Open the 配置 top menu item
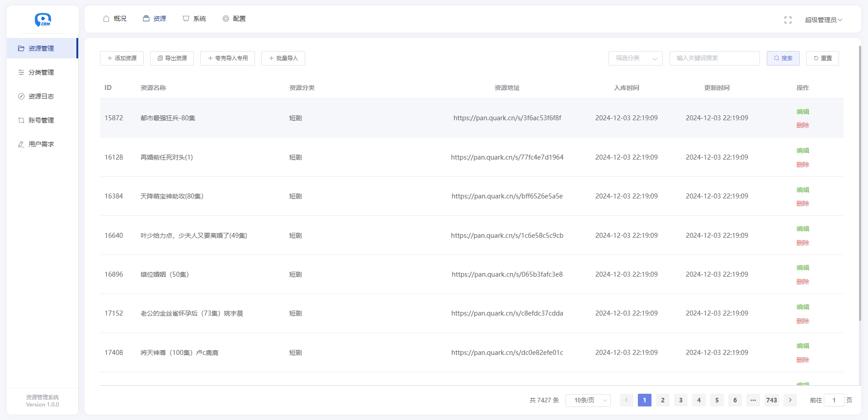The image size is (868, 420). coord(234,19)
